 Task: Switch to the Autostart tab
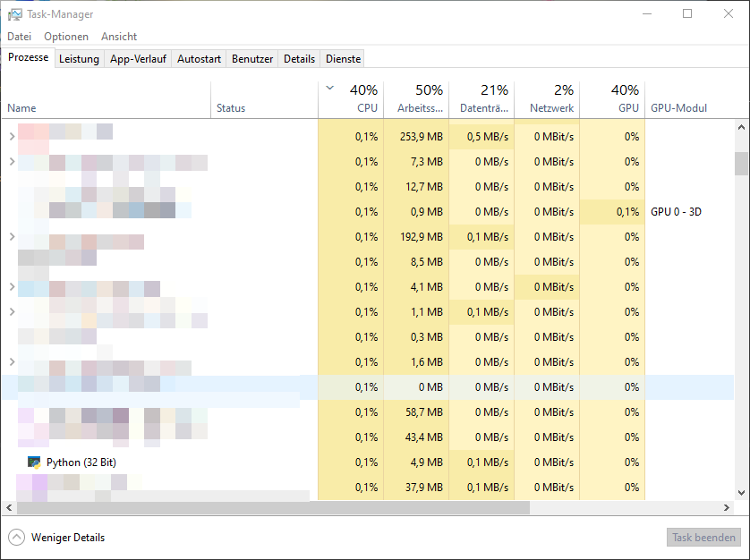(199, 59)
